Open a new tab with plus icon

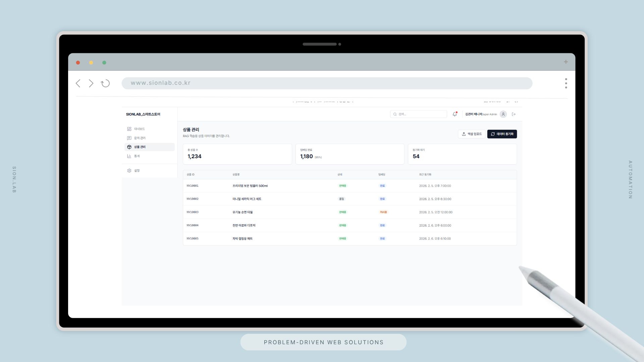pyautogui.click(x=566, y=62)
